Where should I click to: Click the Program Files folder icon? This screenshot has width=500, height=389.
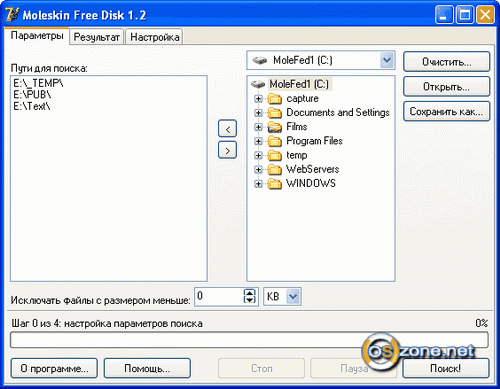click(x=275, y=141)
